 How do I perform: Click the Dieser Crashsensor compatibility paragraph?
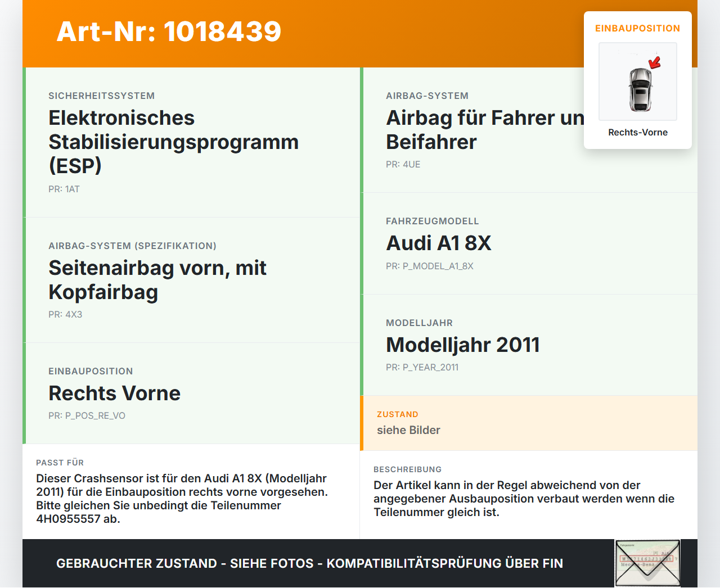pyautogui.click(x=182, y=499)
